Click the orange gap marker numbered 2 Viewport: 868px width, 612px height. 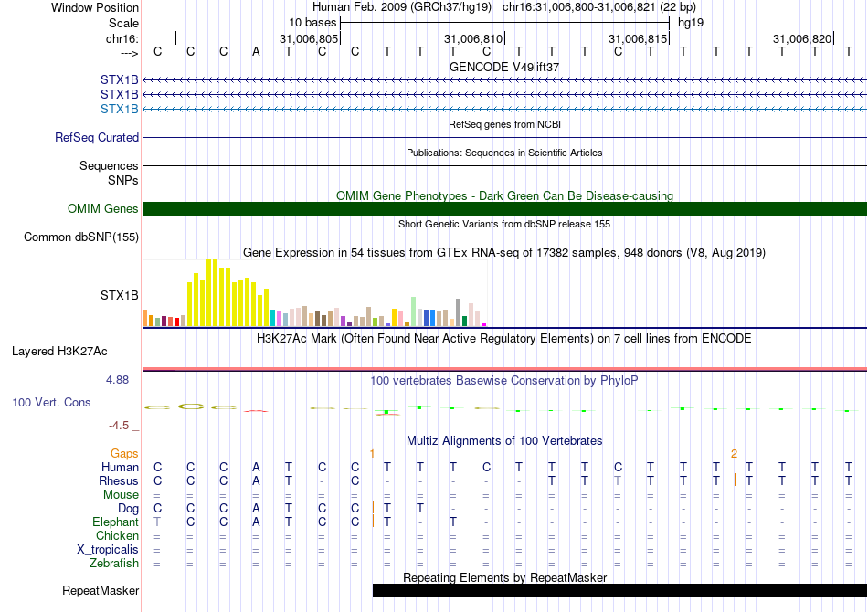[x=734, y=453]
